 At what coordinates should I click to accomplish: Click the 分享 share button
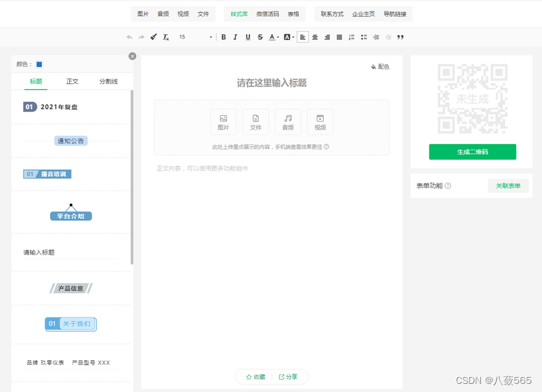pyautogui.click(x=288, y=377)
